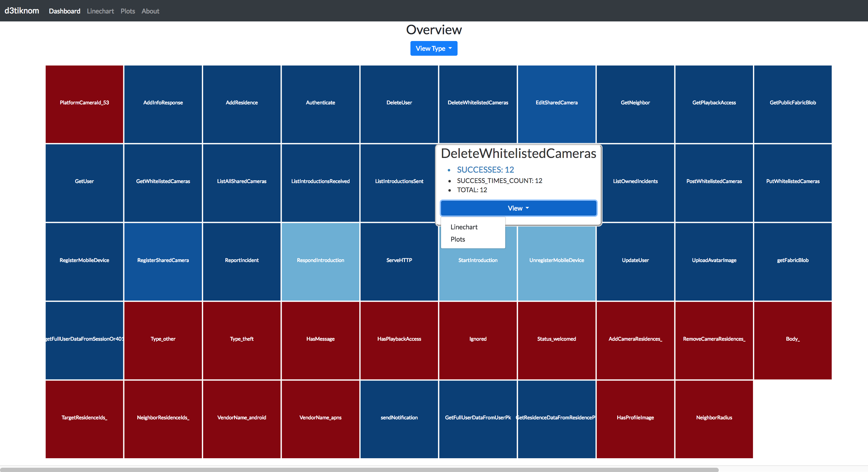Viewport: 868px width, 472px height.
Task: Open the View Type dropdown
Action: point(434,49)
